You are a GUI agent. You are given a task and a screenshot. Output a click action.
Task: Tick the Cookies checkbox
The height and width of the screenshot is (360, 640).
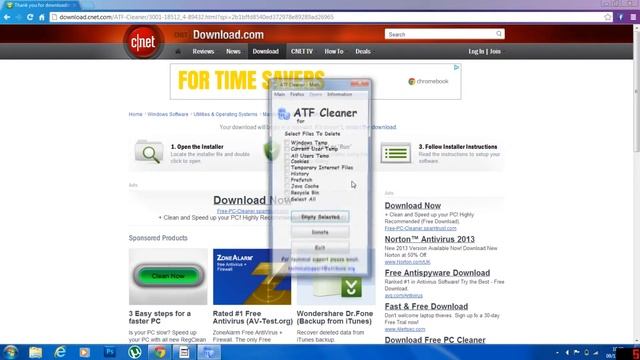click(x=287, y=162)
